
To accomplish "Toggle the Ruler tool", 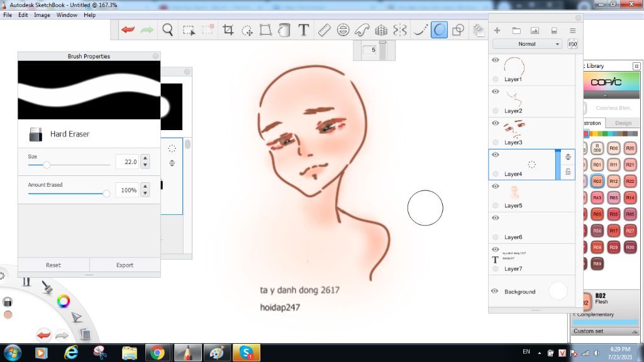I will point(324,30).
